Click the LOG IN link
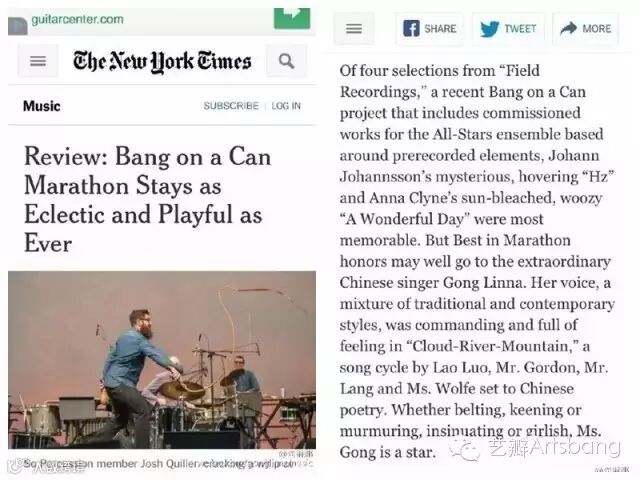The width and height of the screenshot is (640, 480). point(286,106)
